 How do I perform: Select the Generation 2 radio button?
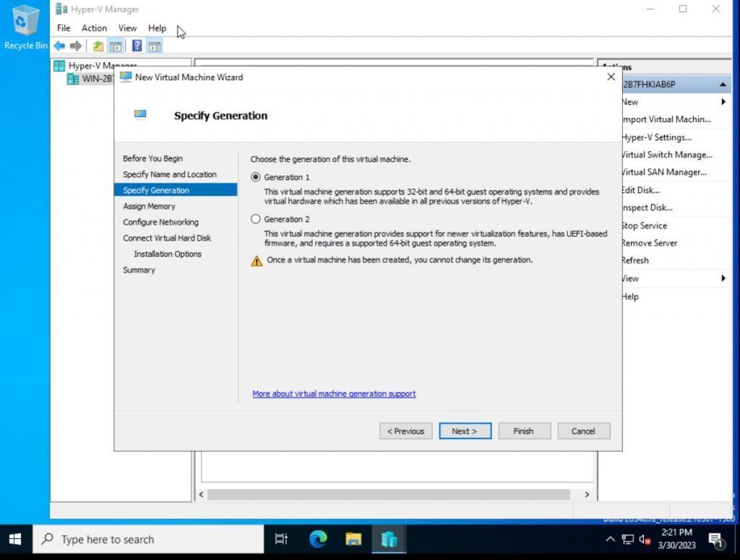tap(256, 218)
